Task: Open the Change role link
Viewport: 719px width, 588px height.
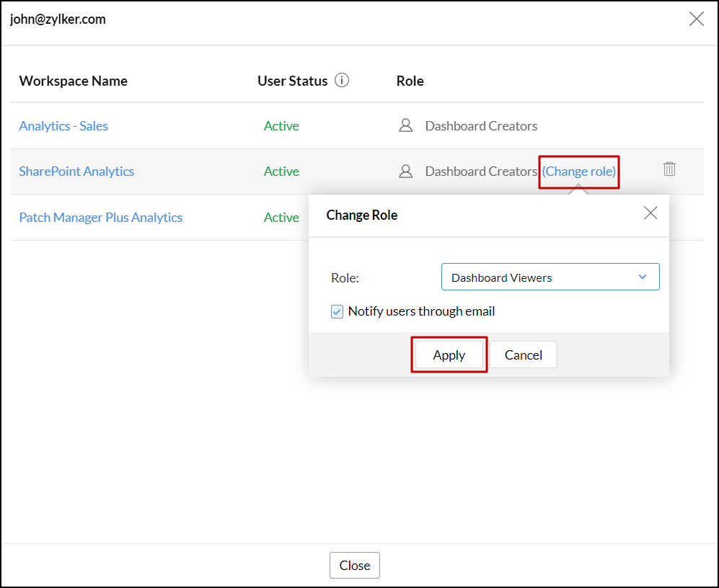Action: pos(578,171)
